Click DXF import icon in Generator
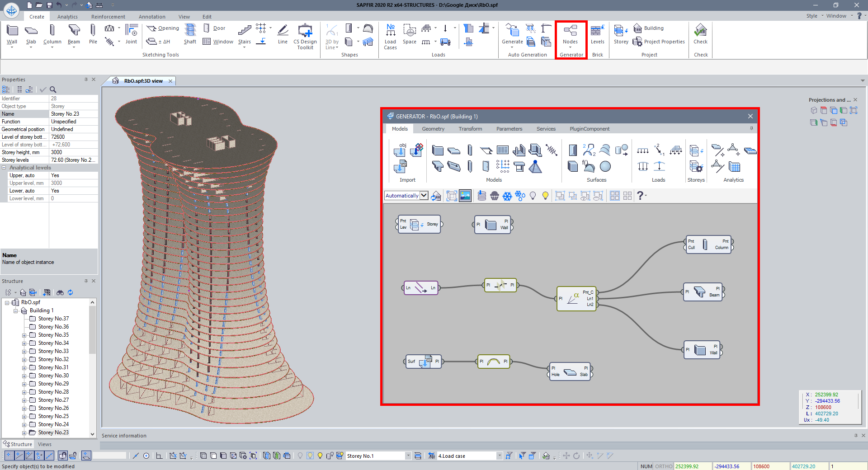This screenshot has height=470, width=868. (x=400, y=167)
